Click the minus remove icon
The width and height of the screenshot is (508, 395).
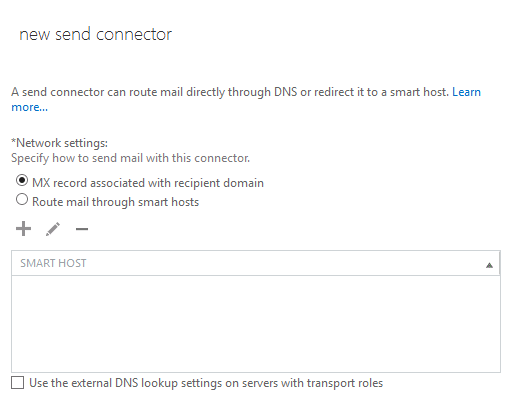coord(82,229)
